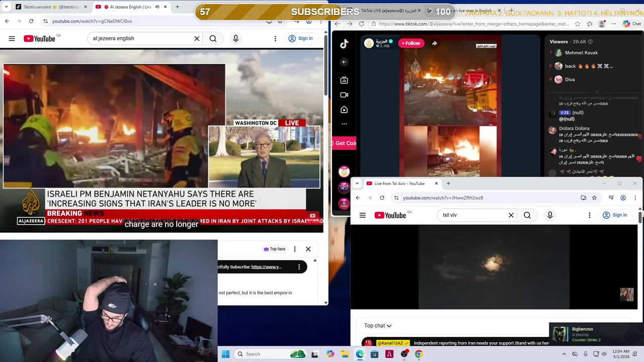Open pinned message options dots
Screen dimensions: 644x362
[x=299, y=267]
